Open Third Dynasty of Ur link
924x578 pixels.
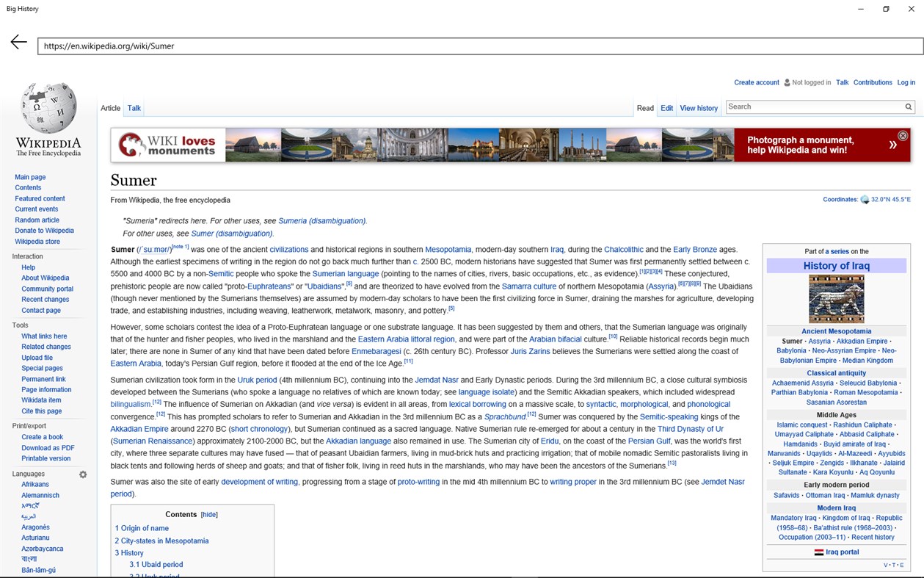click(691, 430)
